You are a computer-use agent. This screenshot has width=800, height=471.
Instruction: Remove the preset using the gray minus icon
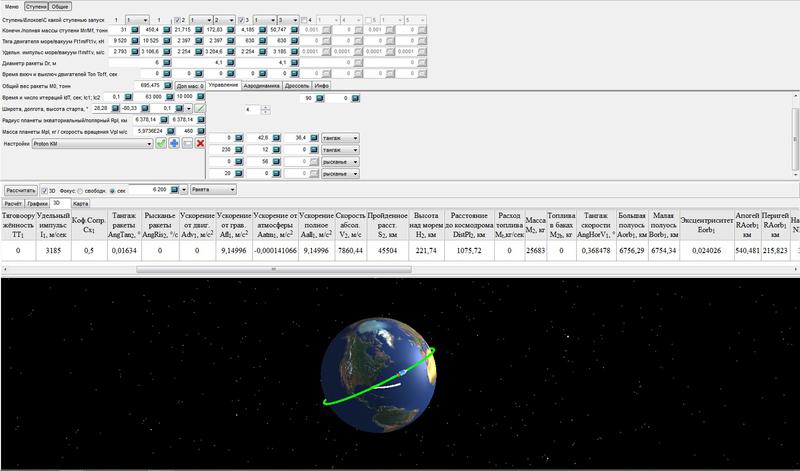pyautogui.click(x=187, y=143)
